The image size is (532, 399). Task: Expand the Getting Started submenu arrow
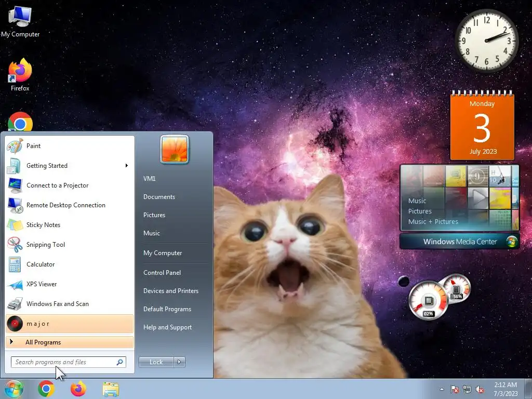[x=127, y=166]
